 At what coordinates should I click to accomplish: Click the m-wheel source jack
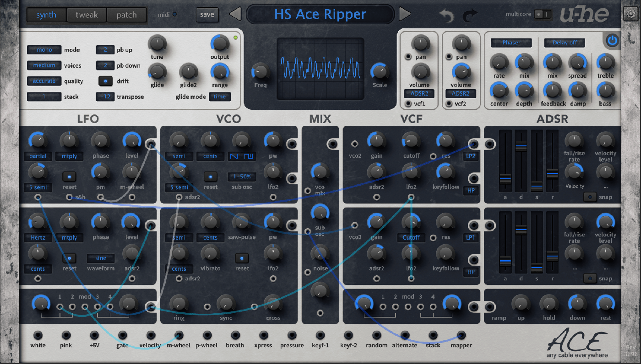pos(179,335)
